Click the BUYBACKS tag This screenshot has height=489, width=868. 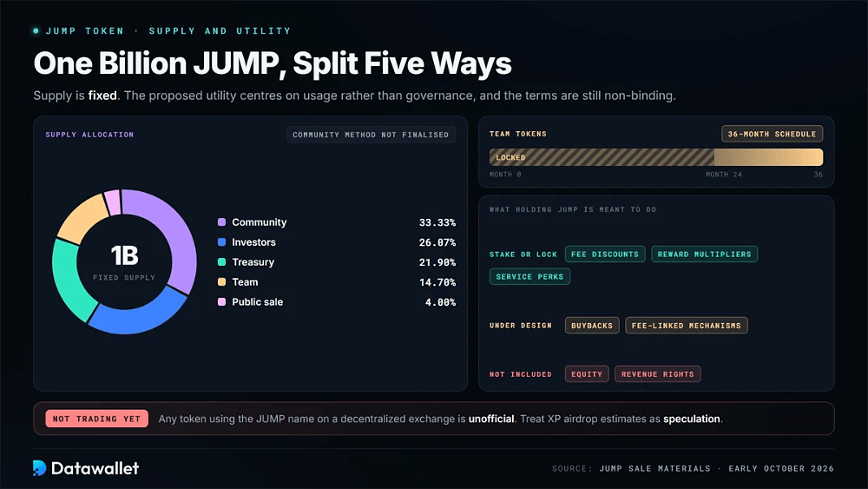tap(592, 326)
